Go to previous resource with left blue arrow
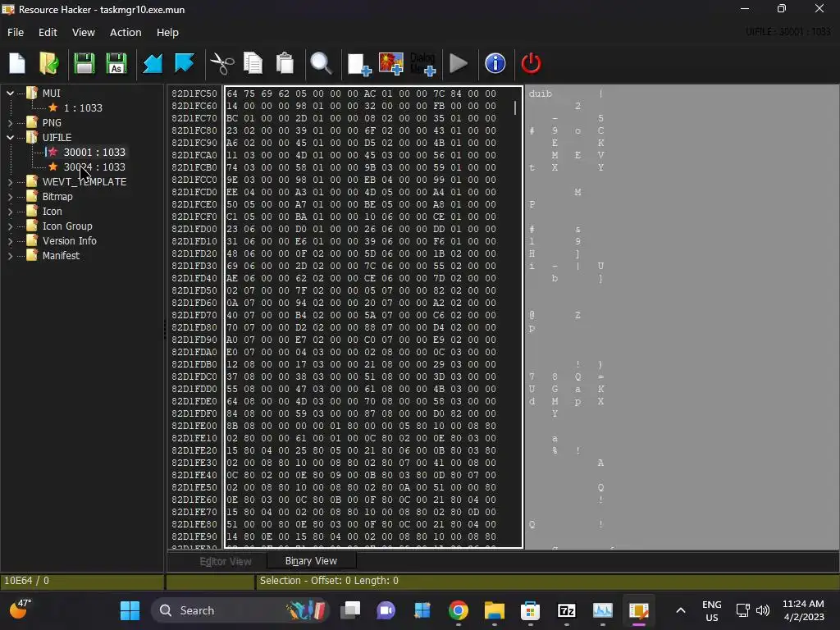 point(152,63)
